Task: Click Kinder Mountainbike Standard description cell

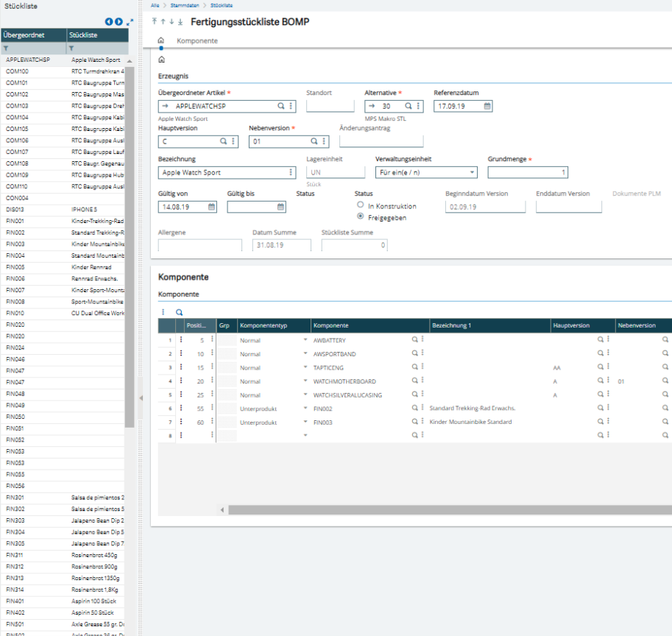Action: point(470,422)
